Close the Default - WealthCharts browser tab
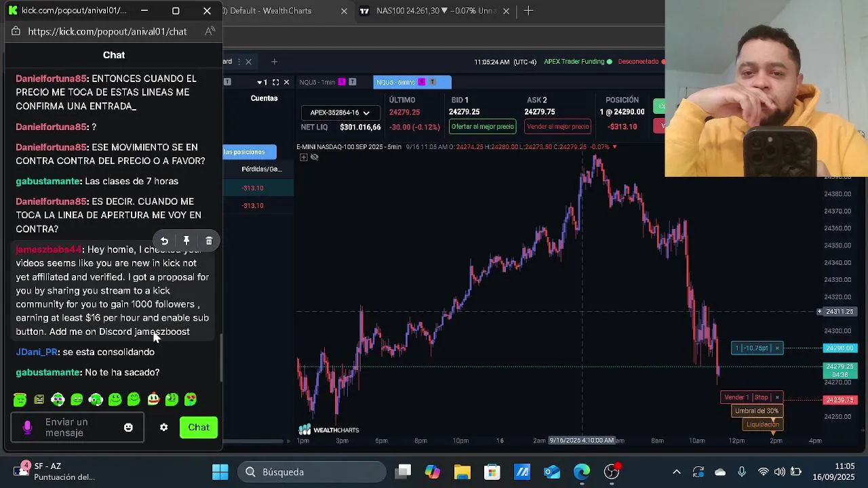Screen dimensions: 868x488 tap(344, 11)
